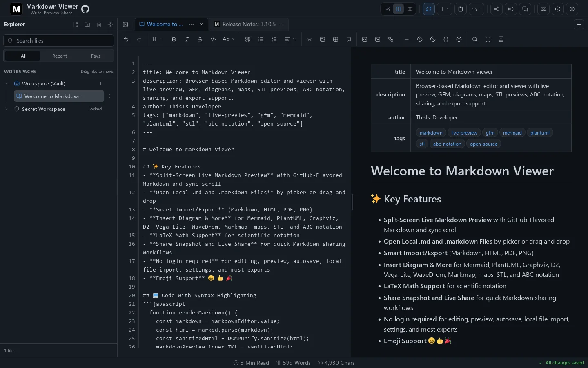Click the Undo arrow icon

[126, 39]
